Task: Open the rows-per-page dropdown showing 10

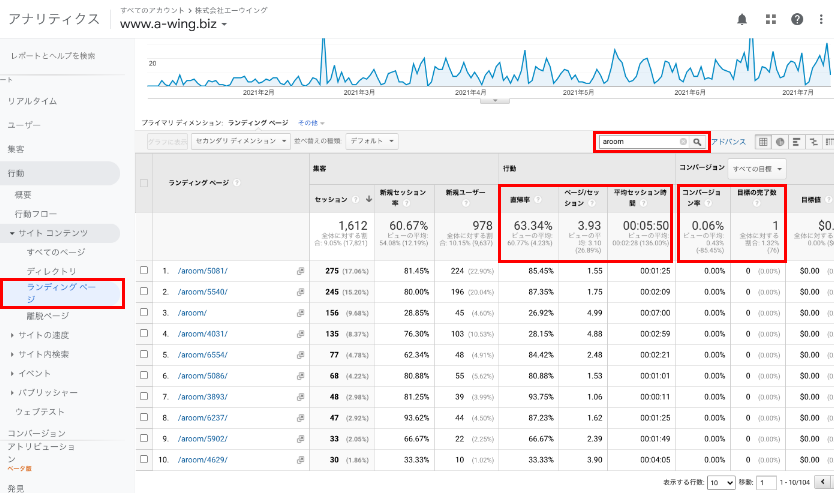Action: [721, 482]
